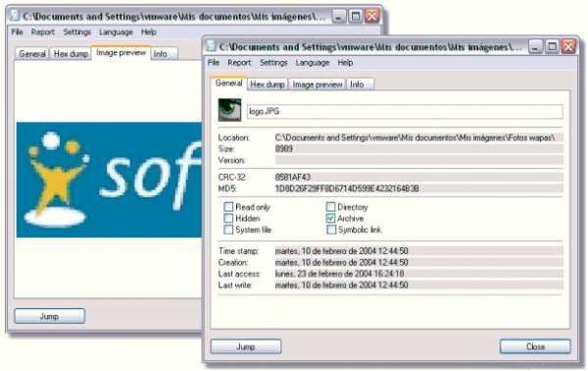Click the Close button in the front window

(x=535, y=347)
